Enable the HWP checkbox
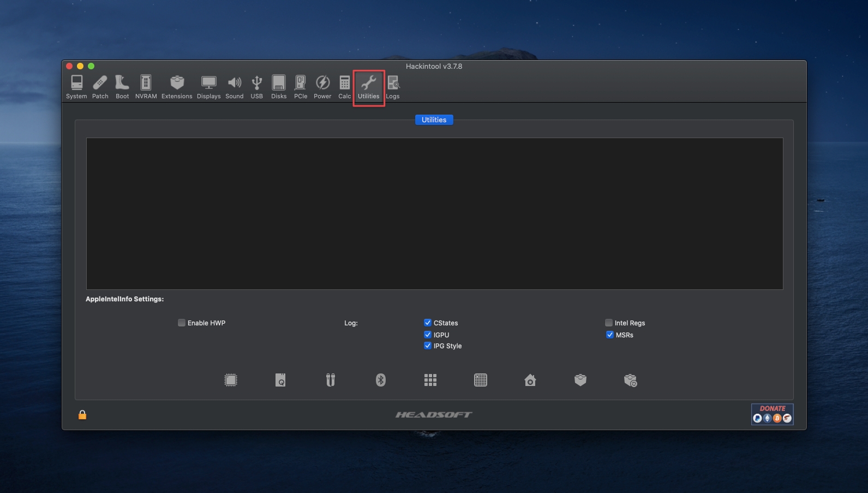 [182, 323]
